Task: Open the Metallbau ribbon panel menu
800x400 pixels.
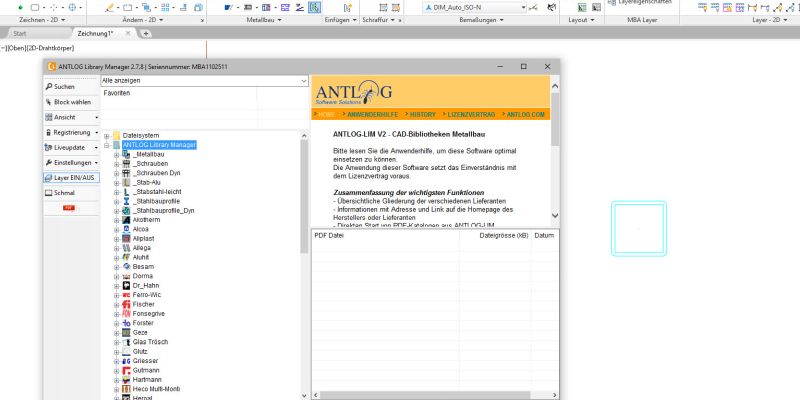Action: coord(263,20)
